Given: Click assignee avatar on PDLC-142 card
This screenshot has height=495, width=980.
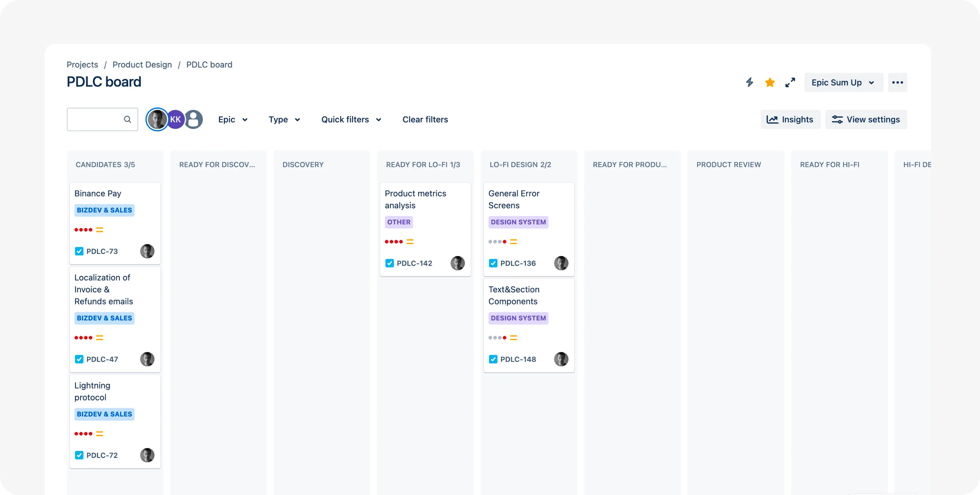Looking at the screenshot, I should click(x=458, y=263).
